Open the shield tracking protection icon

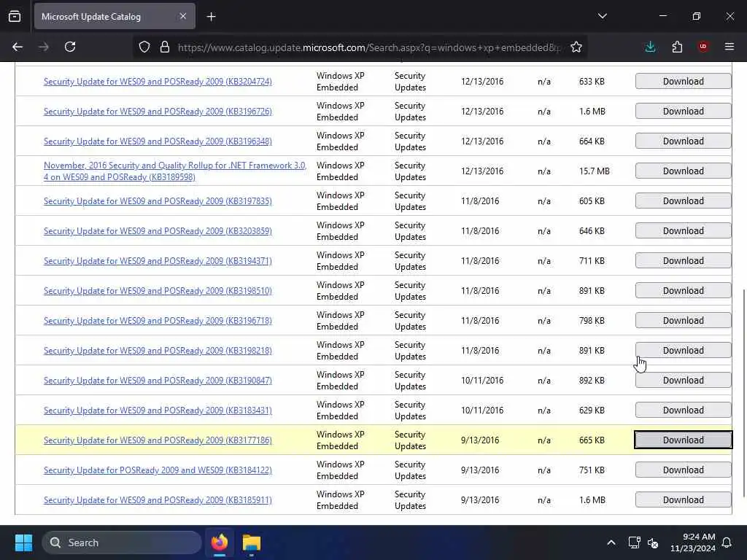(144, 47)
